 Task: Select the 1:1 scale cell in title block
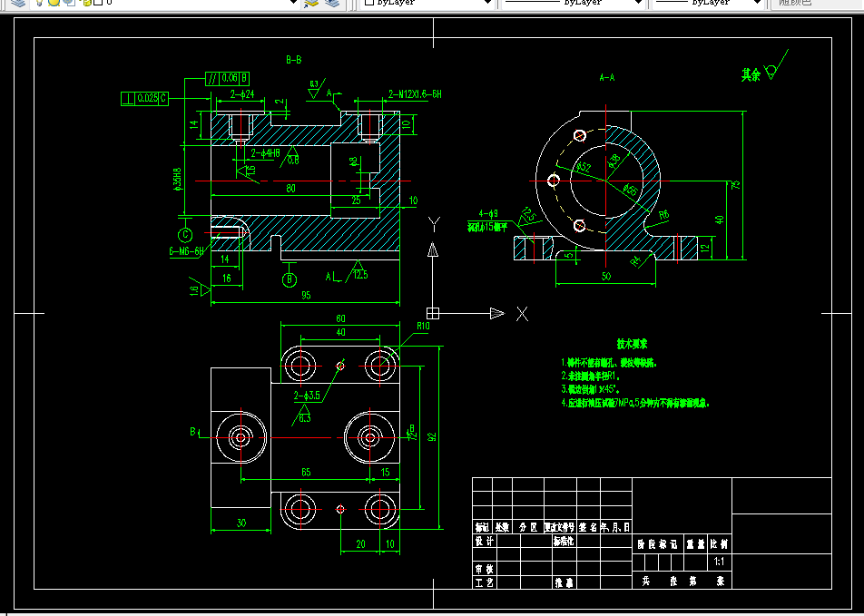coord(719,562)
